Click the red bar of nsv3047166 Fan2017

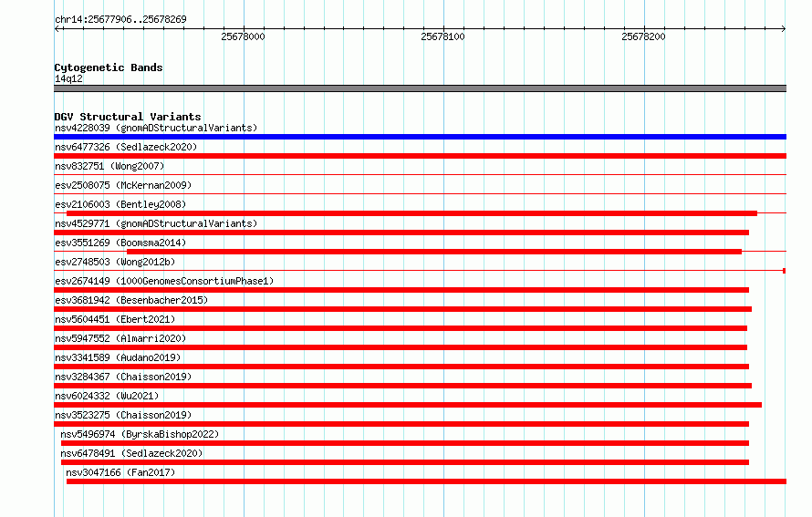tap(426, 481)
